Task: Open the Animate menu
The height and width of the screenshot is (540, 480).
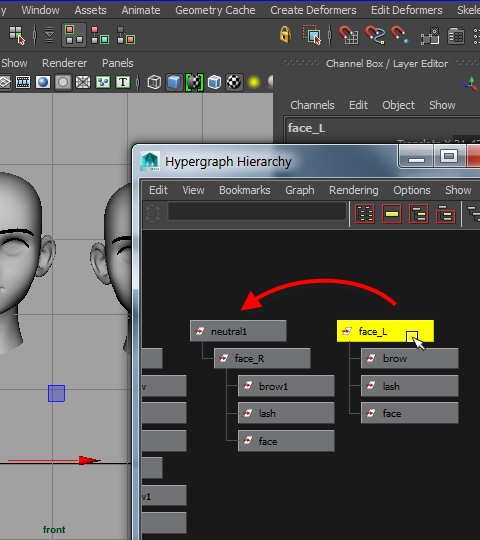Action: point(141,10)
